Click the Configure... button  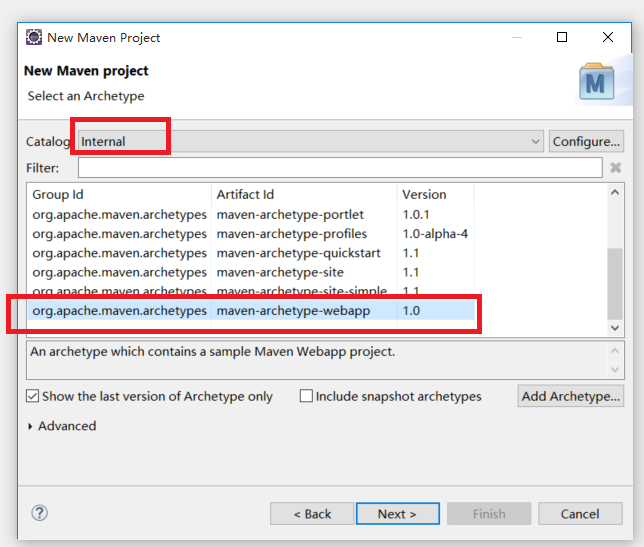pos(586,141)
